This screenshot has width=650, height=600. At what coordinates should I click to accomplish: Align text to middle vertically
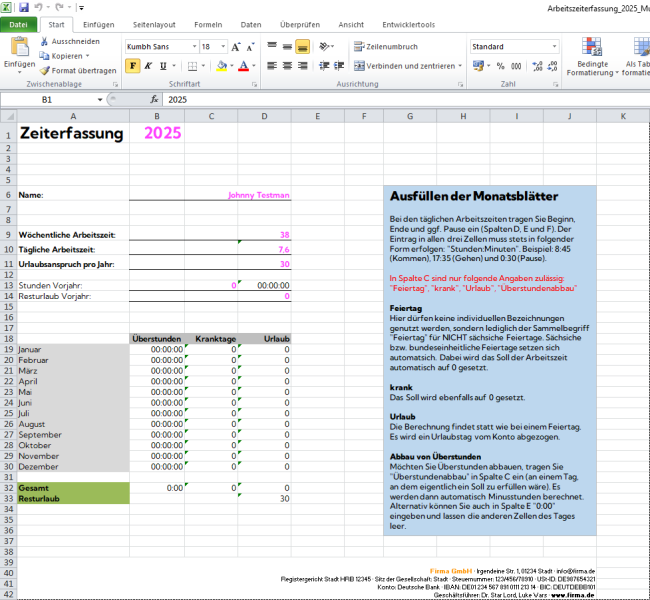(287, 46)
